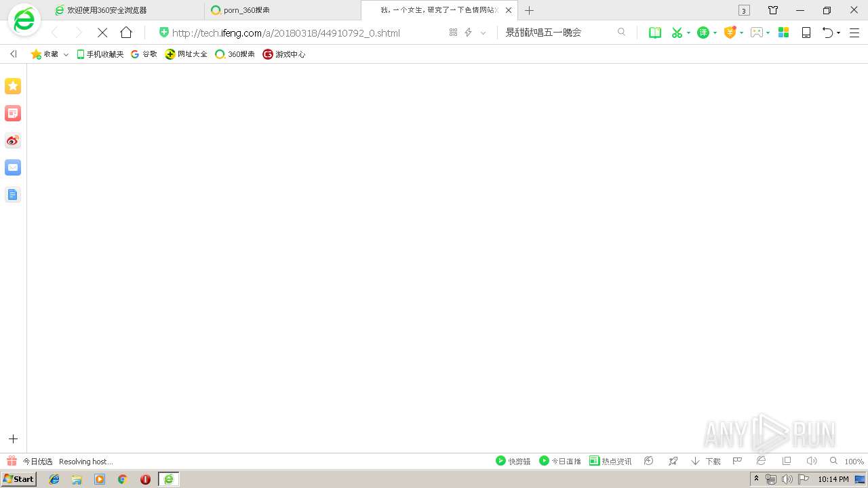The height and width of the screenshot is (488, 868).
Task: Open the 谷歌 bookmark
Action: point(144,54)
